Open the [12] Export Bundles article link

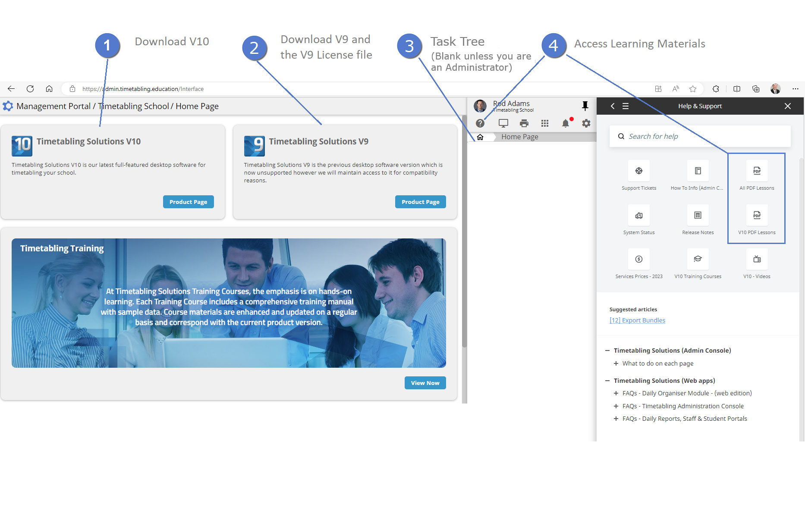tap(637, 320)
